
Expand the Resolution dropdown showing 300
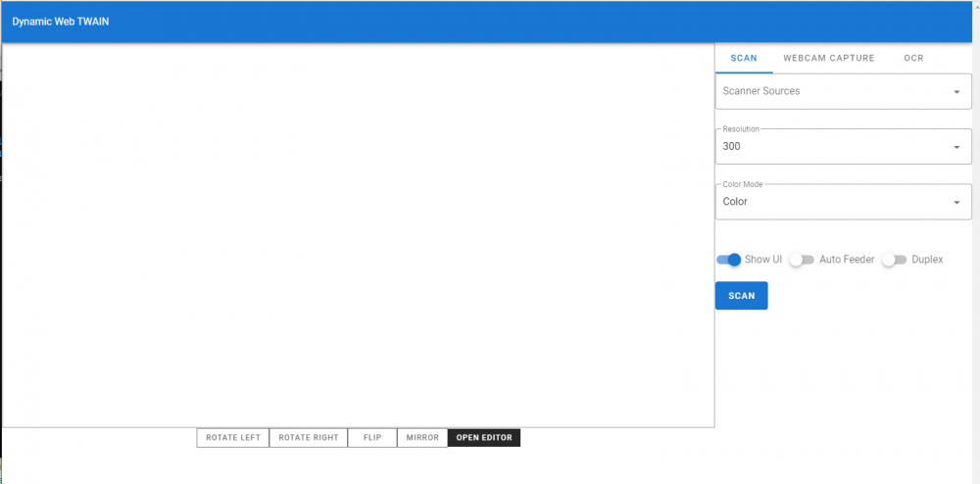pos(833,146)
